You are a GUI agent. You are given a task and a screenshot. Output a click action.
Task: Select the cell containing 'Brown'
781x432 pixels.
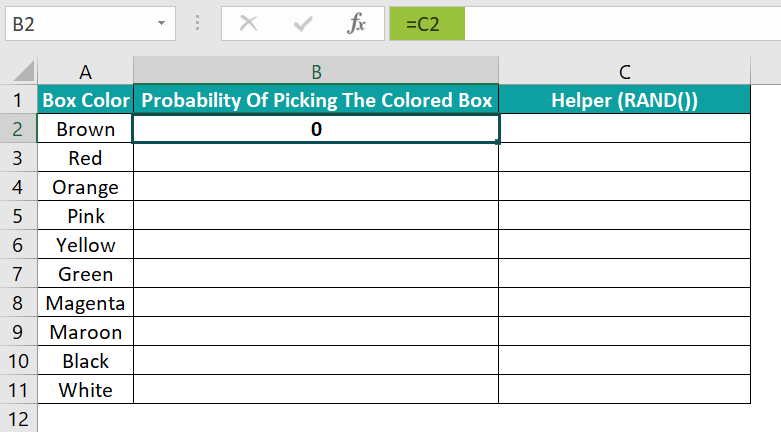coord(86,129)
